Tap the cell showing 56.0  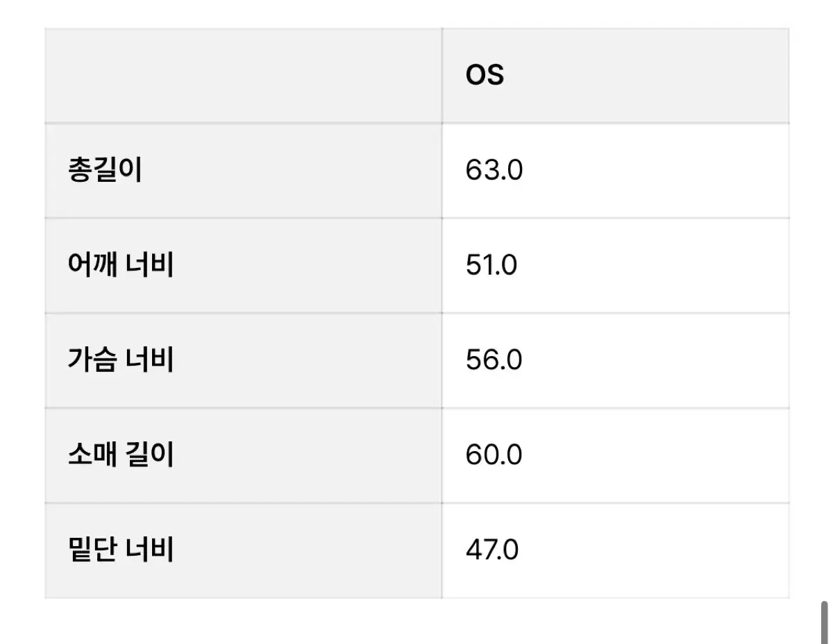point(615,361)
